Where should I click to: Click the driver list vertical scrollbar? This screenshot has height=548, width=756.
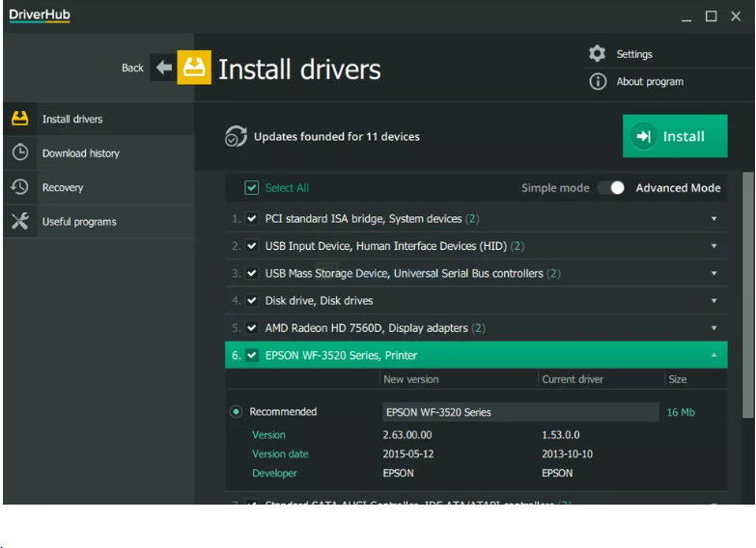(x=748, y=295)
